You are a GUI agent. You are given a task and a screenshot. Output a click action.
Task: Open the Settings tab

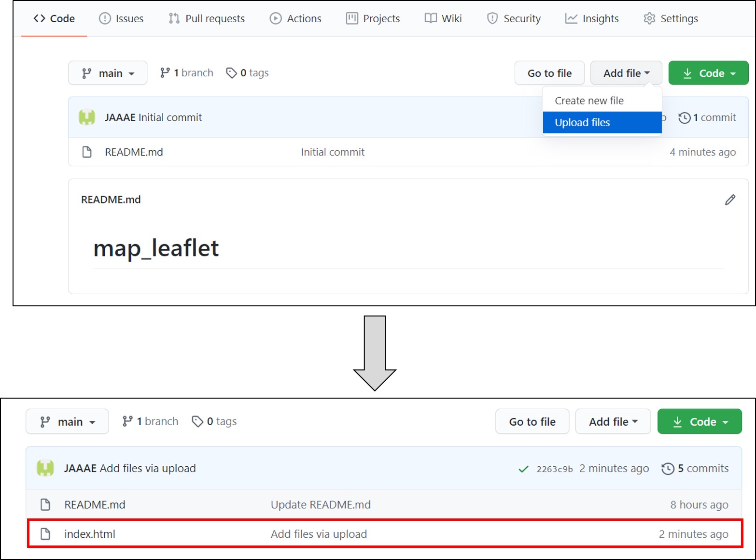pos(671,18)
